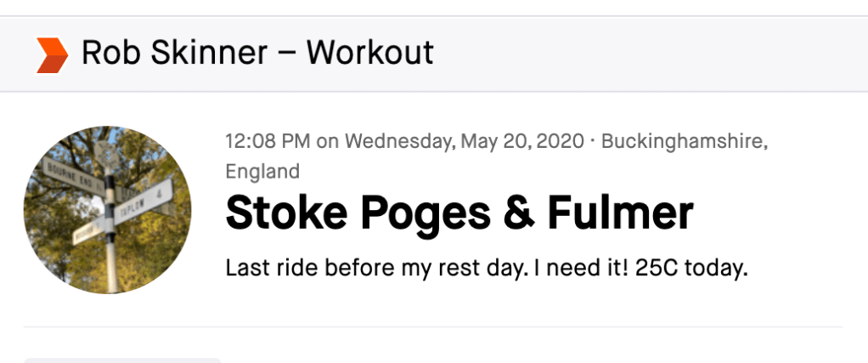Viewport: 868px width, 363px height.
Task: Click the "Buckinghamshire," location text
Action: 684,141
